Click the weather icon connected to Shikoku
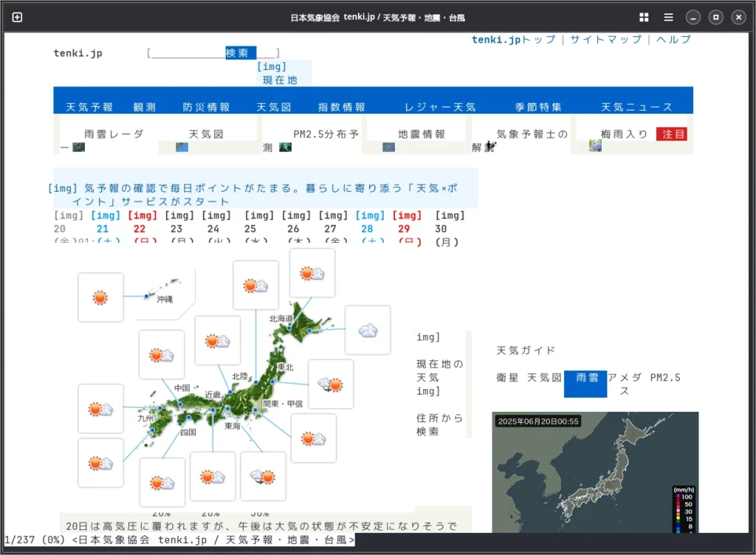The width and height of the screenshot is (756, 555). 162,482
